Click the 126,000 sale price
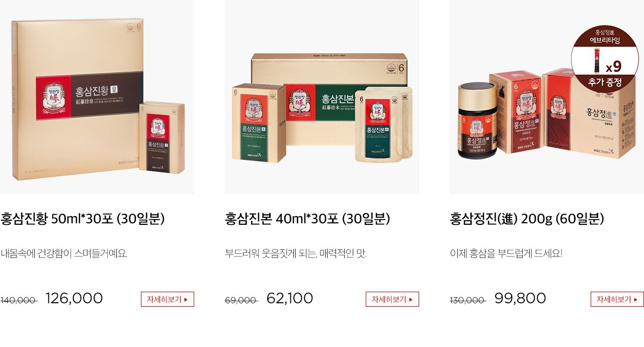 74,298
